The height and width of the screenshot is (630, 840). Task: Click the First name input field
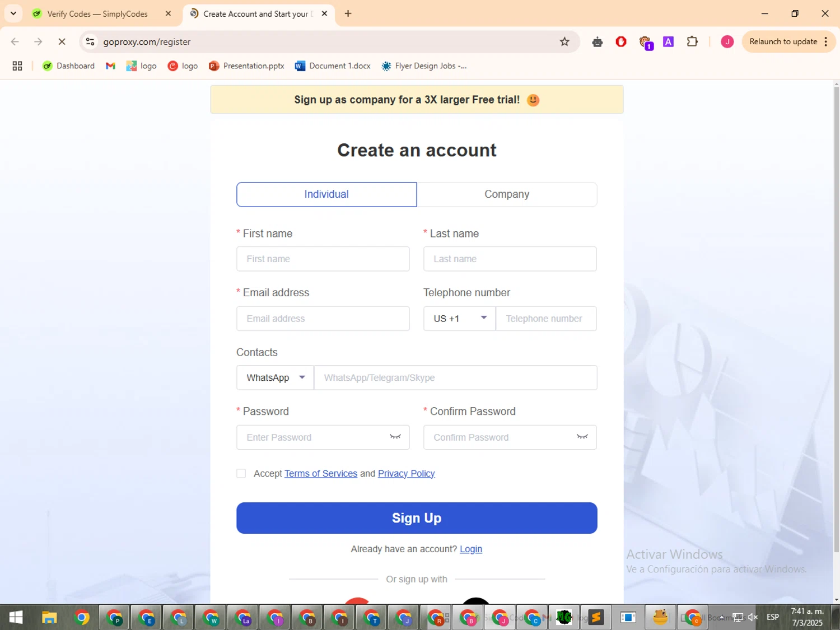(323, 259)
